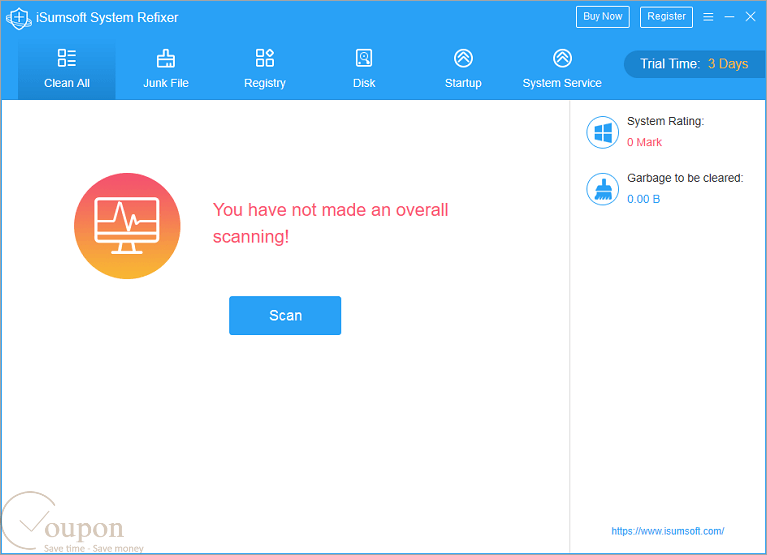This screenshot has width=767, height=555.
Task: Close the System Refixer window
Action: coord(750,17)
